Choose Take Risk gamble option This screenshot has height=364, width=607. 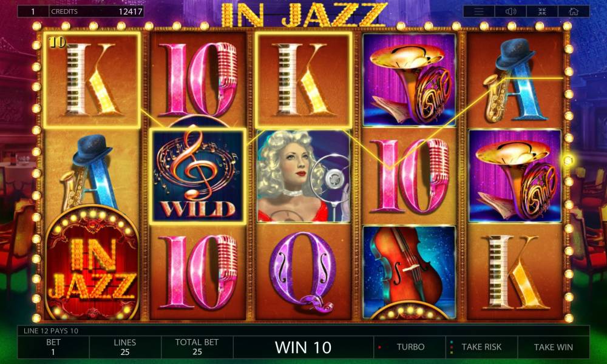[x=481, y=347]
